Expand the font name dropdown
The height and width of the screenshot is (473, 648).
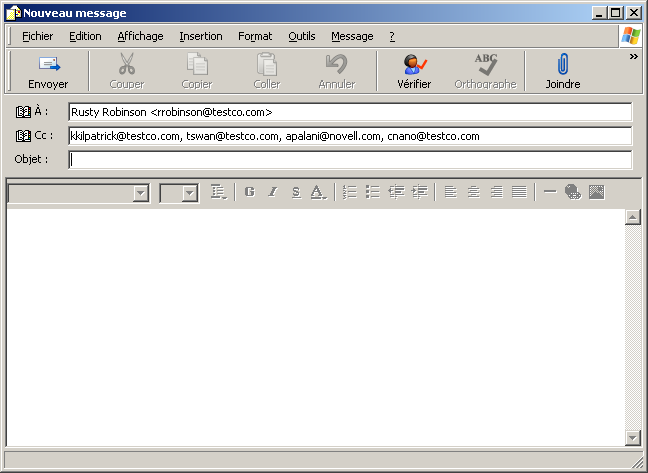141,193
